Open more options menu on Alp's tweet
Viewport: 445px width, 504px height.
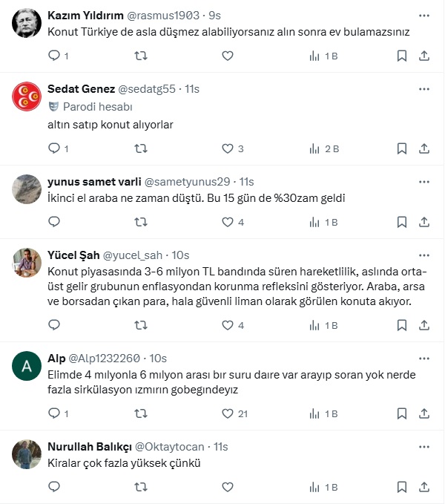tap(423, 358)
